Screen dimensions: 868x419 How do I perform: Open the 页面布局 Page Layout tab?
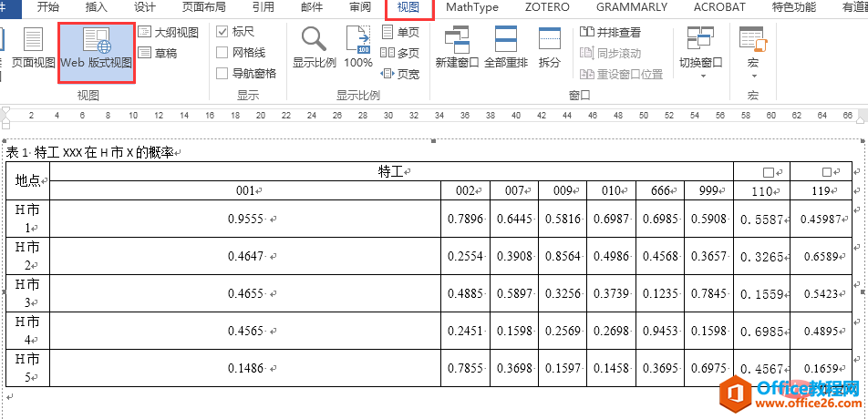point(203,7)
